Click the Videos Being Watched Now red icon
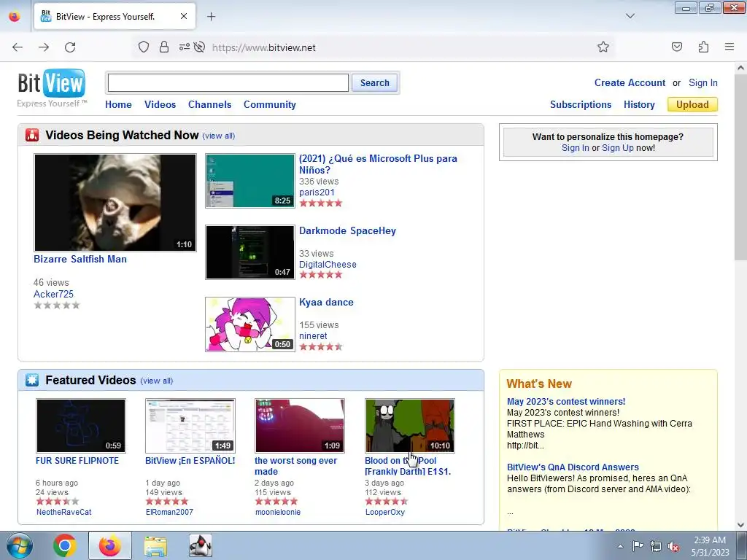Image resolution: width=747 pixels, height=560 pixels. [x=32, y=135]
